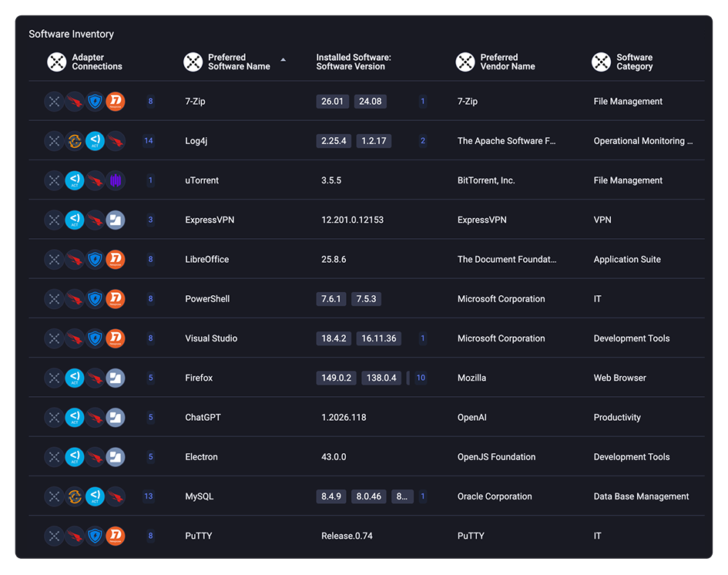Click vendor The Apache Software F... cell
Image resolution: width=728 pixels, height=575 pixels.
[507, 141]
